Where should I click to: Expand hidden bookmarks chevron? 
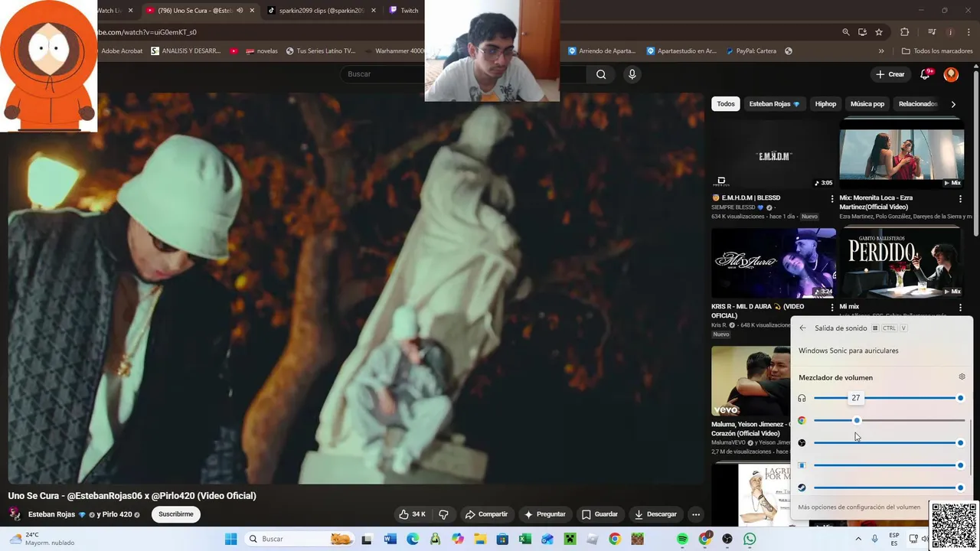tap(881, 51)
